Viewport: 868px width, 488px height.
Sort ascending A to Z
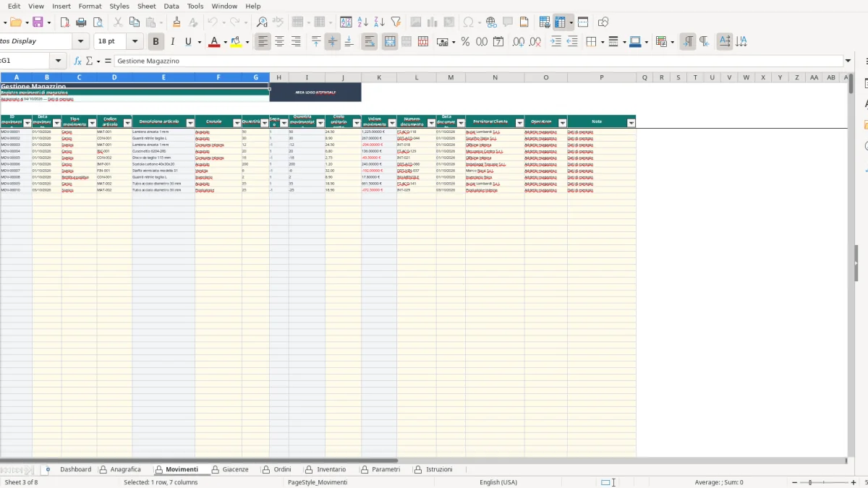point(363,22)
